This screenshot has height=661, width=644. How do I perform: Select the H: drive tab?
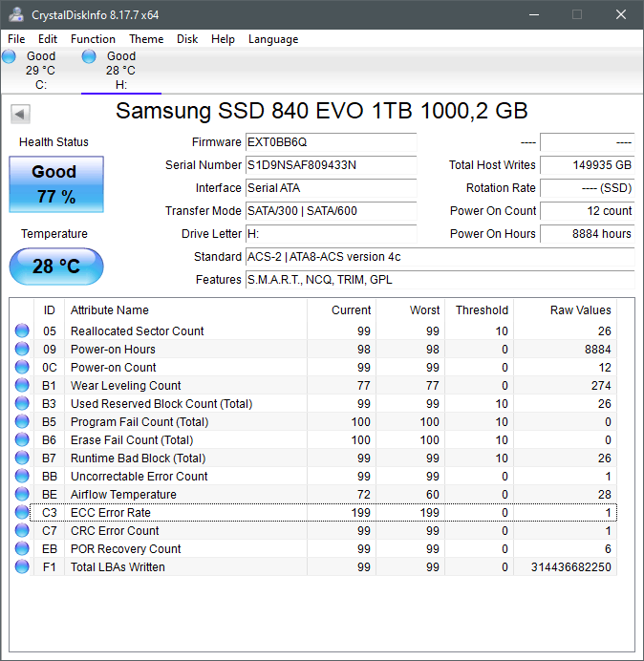click(x=121, y=71)
